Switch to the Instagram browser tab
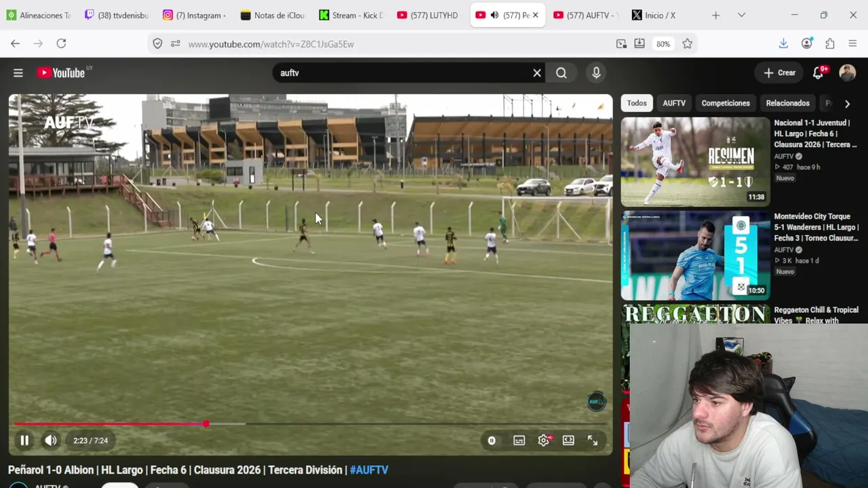This screenshot has width=868, height=488. tap(195, 15)
